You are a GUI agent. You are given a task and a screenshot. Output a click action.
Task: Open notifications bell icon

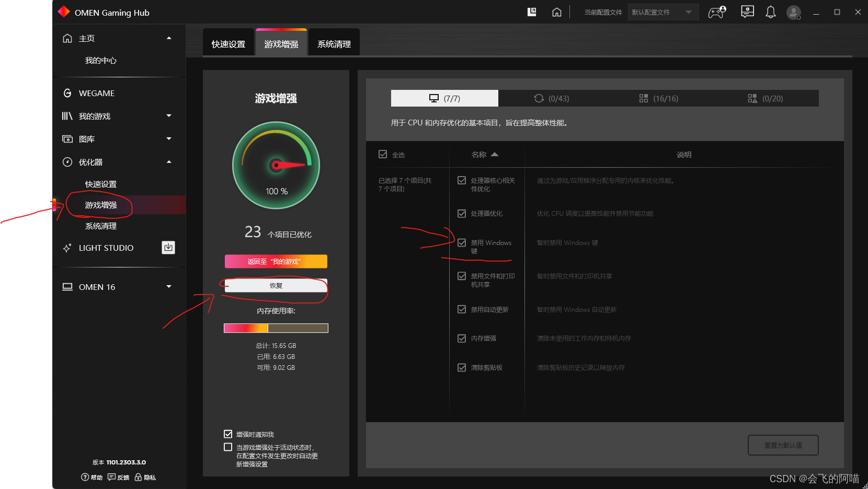(x=771, y=12)
